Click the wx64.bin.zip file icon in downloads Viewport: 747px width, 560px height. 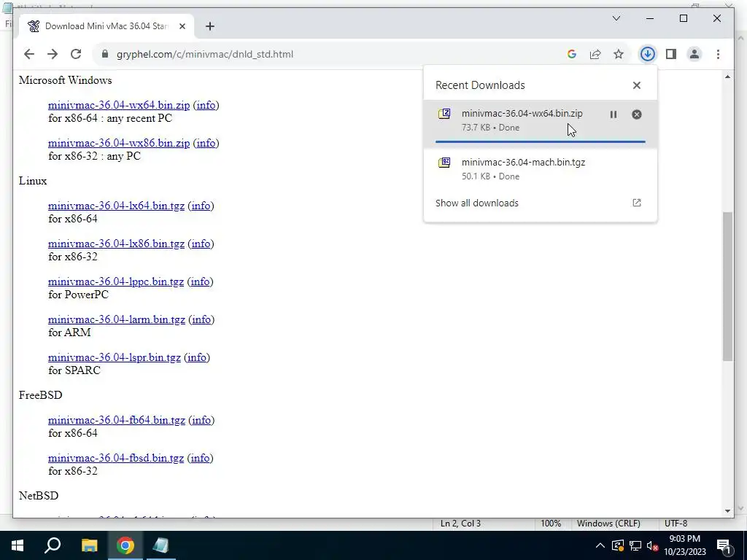coord(444,114)
